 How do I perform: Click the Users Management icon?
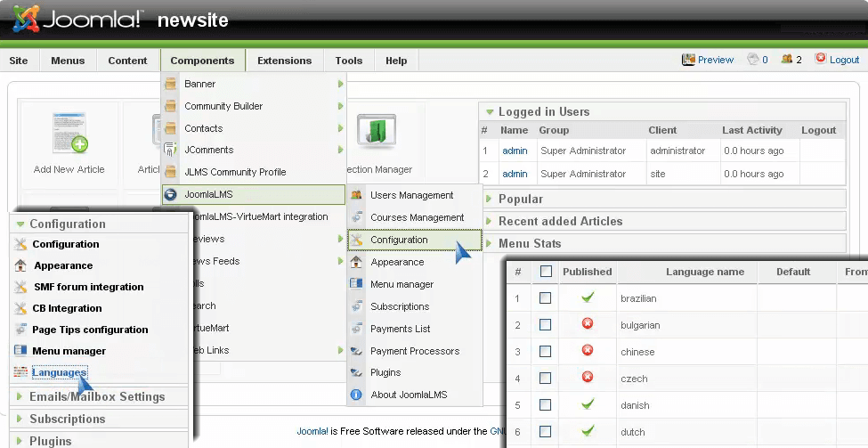(x=356, y=195)
